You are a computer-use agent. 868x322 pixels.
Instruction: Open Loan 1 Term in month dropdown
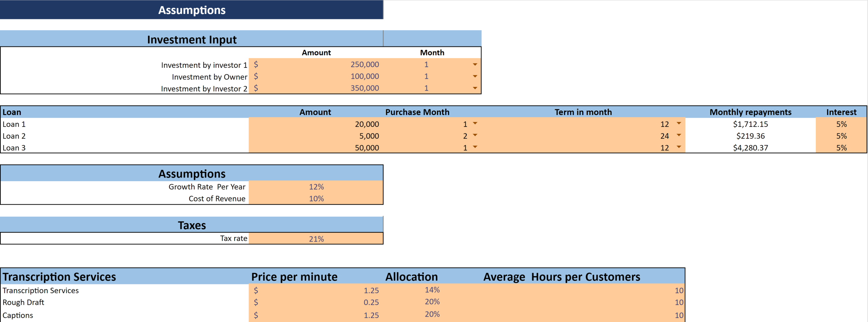(679, 124)
